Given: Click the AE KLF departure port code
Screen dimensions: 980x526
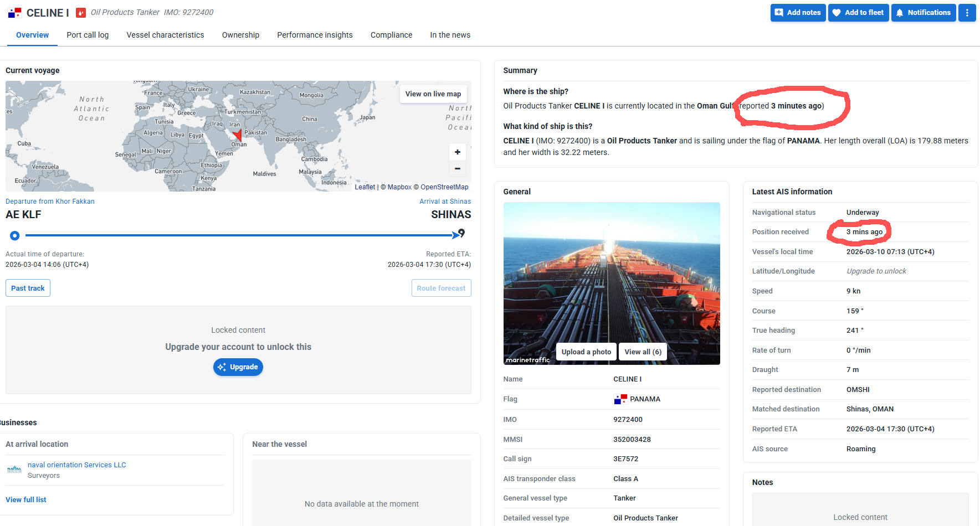Looking at the screenshot, I should pyautogui.click(x=23, y=215).
